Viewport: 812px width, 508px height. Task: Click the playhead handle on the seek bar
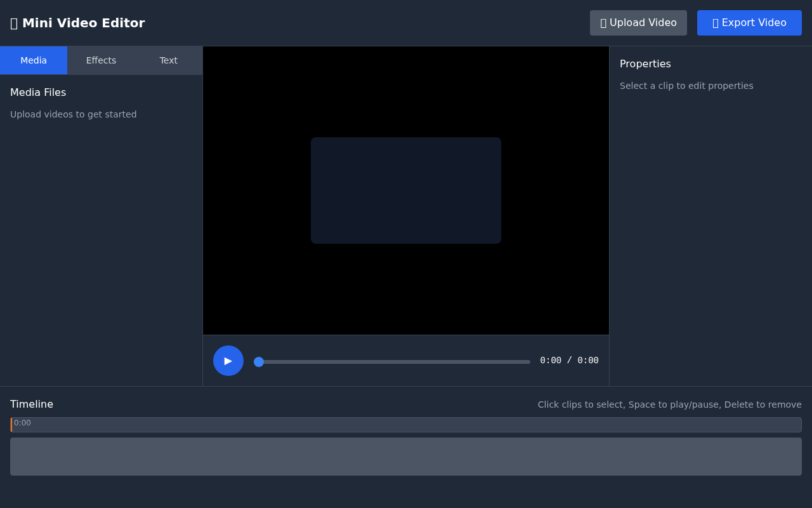pos(259,361)
